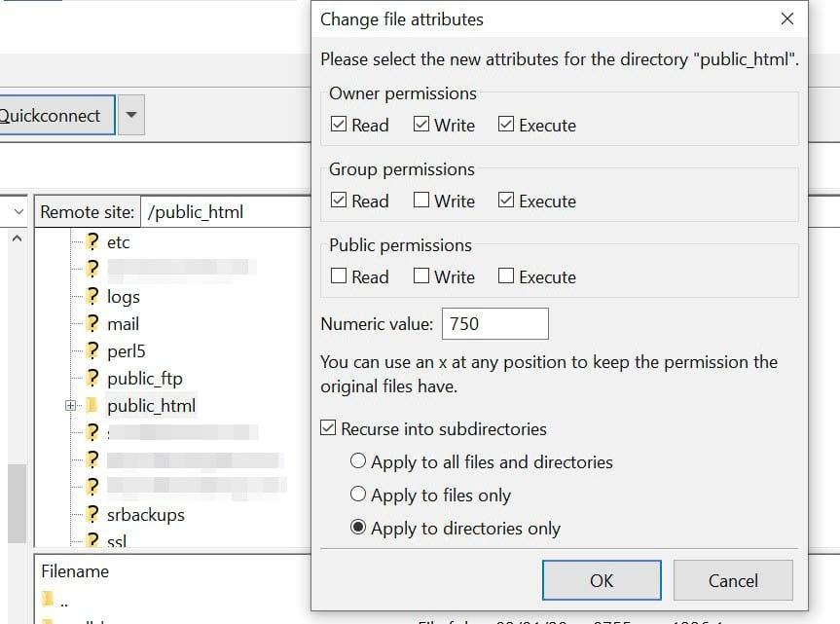This screenshot has width=840, height=624.
Task: Select Apply to all files and directories
Action: click(x=358, y=461)
